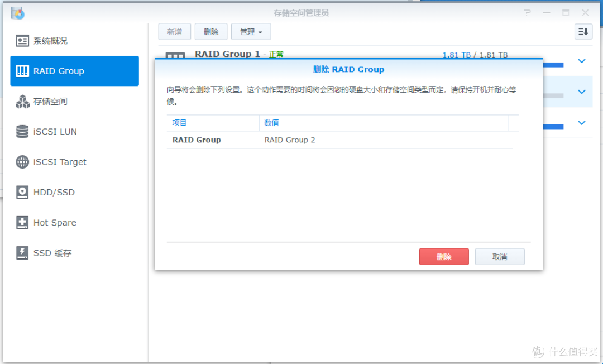Expand the third chevron in the list
This screenshot has width=603, height=364.
tap(582, 123)
